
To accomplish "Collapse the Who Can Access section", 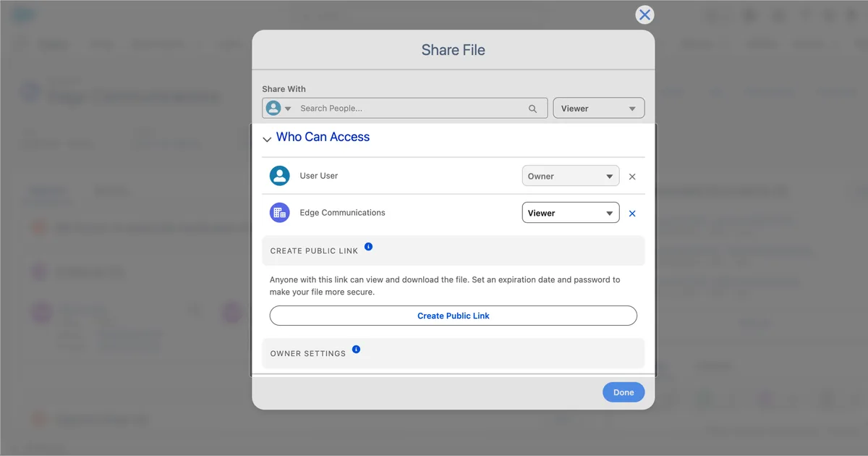I will coord(267,138).
